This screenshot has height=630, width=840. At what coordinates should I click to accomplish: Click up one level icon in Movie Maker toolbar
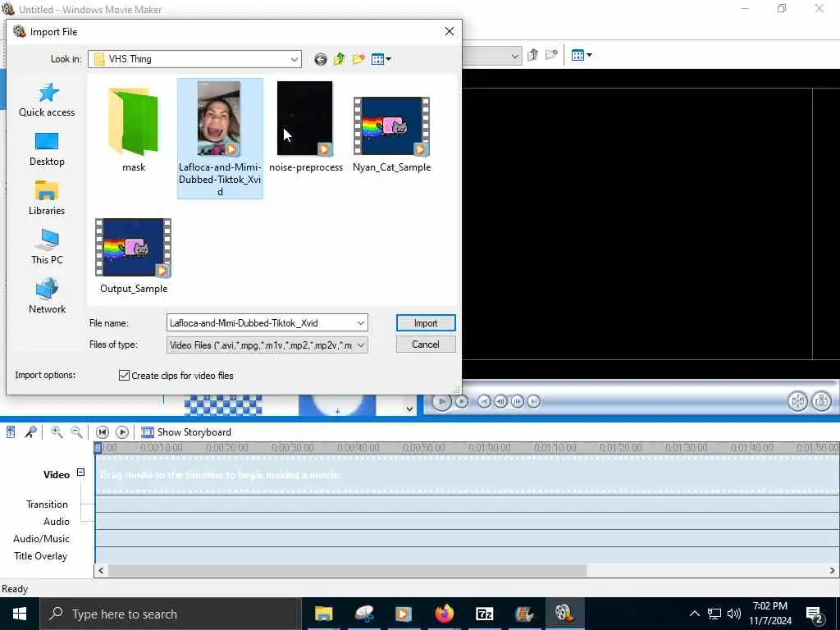(532, 55)
